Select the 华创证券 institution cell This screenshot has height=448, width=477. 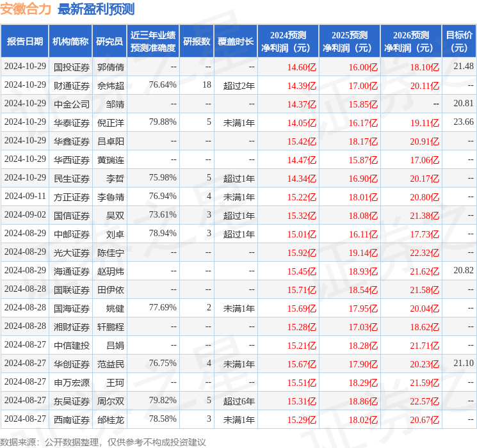pyautogui.click(x=72, y=364)
